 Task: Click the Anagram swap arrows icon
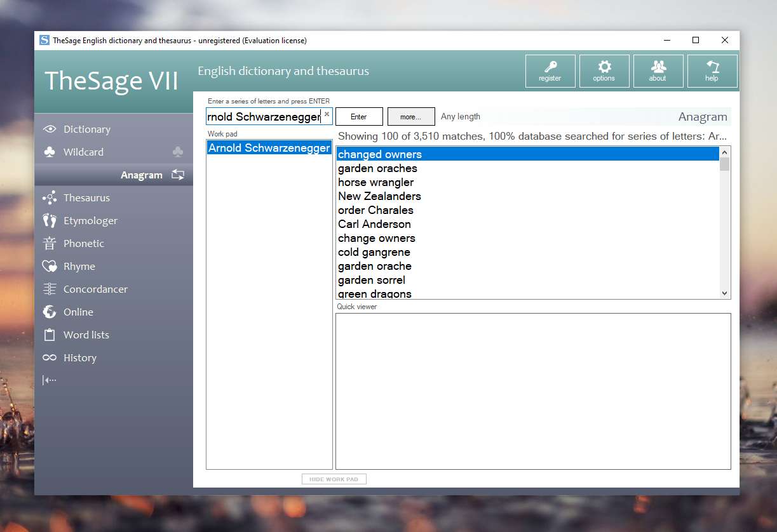[x=178, y=175]
